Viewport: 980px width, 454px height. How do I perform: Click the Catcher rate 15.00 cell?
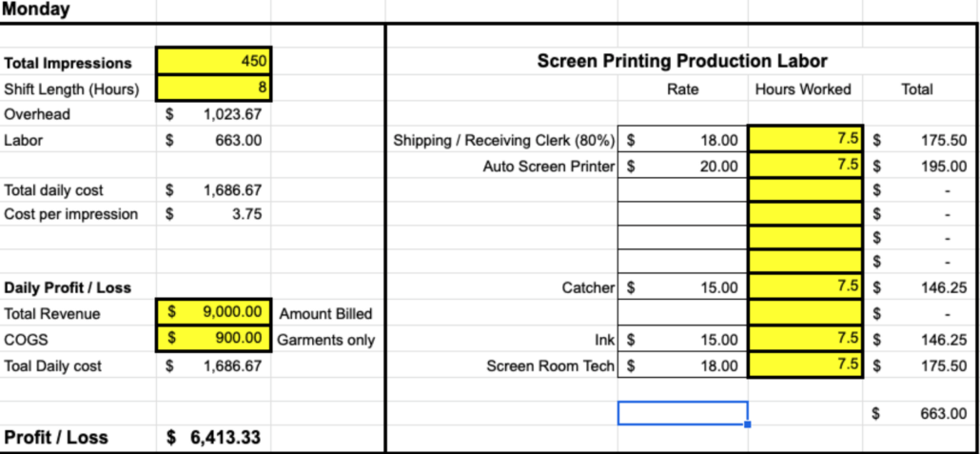point(682,287)
